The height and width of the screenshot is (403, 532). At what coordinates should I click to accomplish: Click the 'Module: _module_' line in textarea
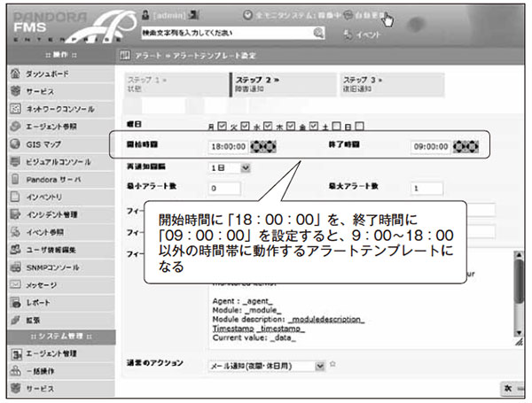246,310
